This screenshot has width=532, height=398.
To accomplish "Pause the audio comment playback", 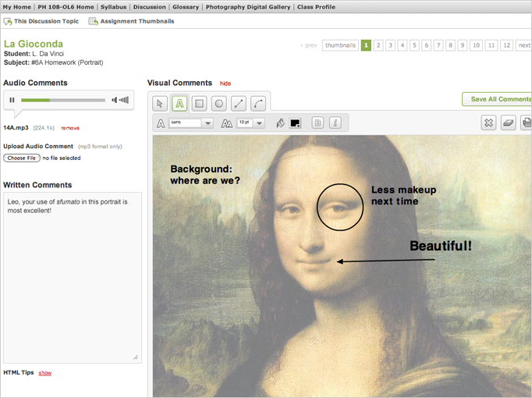I will 12,100.
